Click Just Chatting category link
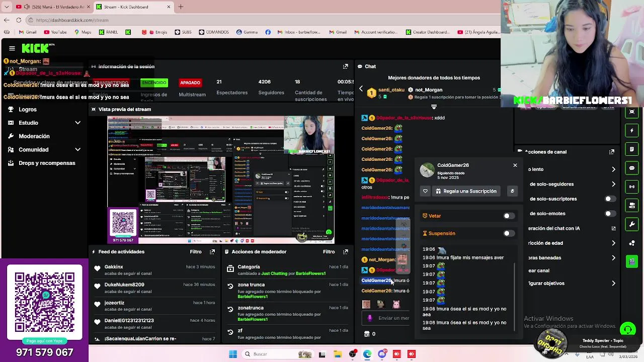This screenshot has width=644, height=362. pyautogui.click(x=275, y=274)
